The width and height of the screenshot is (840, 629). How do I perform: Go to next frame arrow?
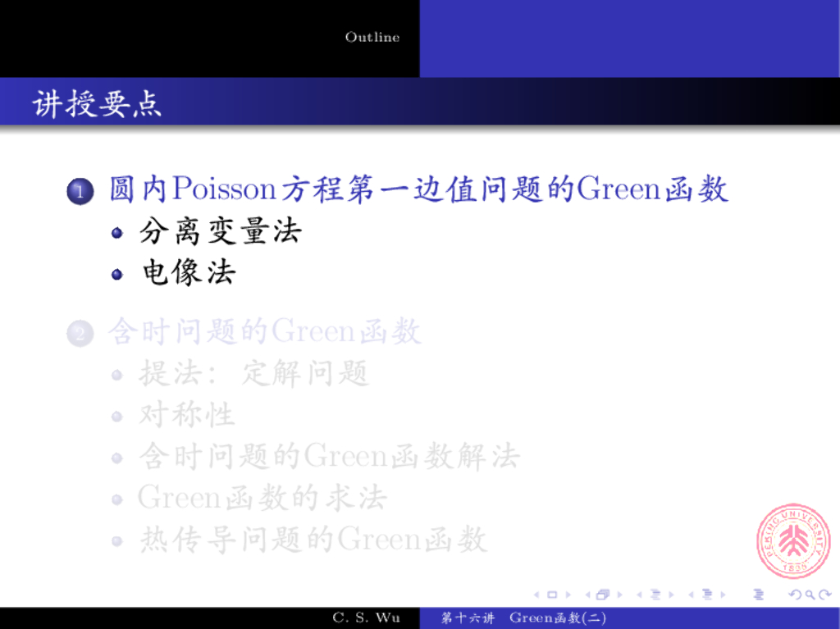(620, 595)
